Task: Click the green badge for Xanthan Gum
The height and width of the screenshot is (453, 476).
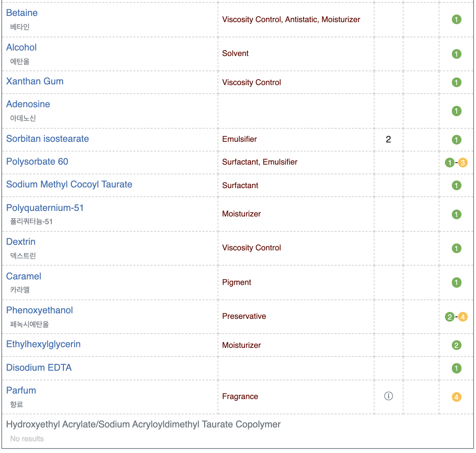Action: click(x=456, y=82)
